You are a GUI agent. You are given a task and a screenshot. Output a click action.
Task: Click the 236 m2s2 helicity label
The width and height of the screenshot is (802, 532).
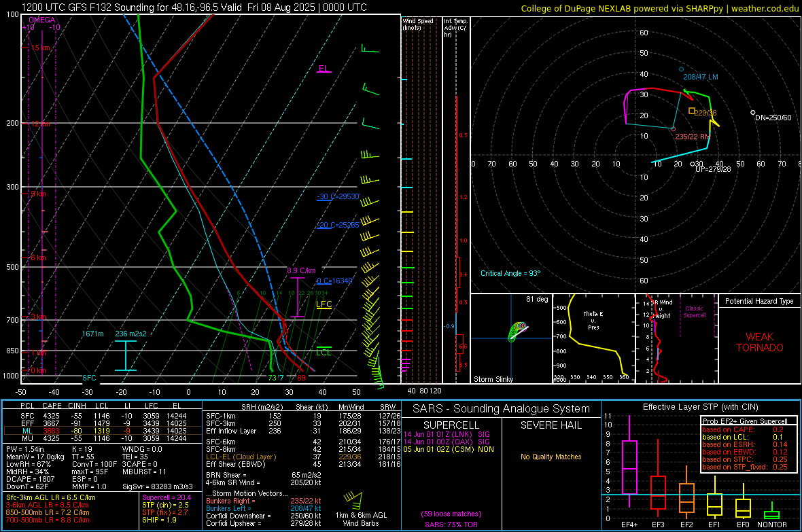[130, 334]
